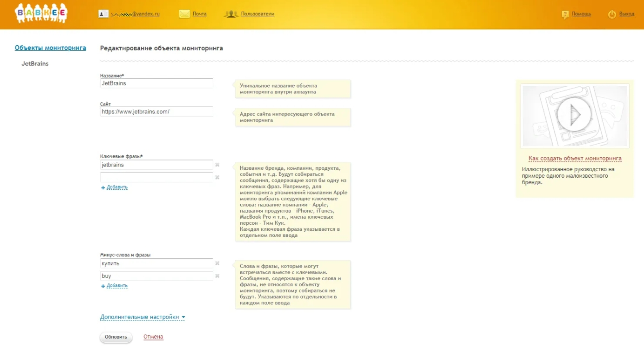This screenshot has width=644, height=346.
Task: Add a key phrase via the Добавить link
Action: click(117, 187)
